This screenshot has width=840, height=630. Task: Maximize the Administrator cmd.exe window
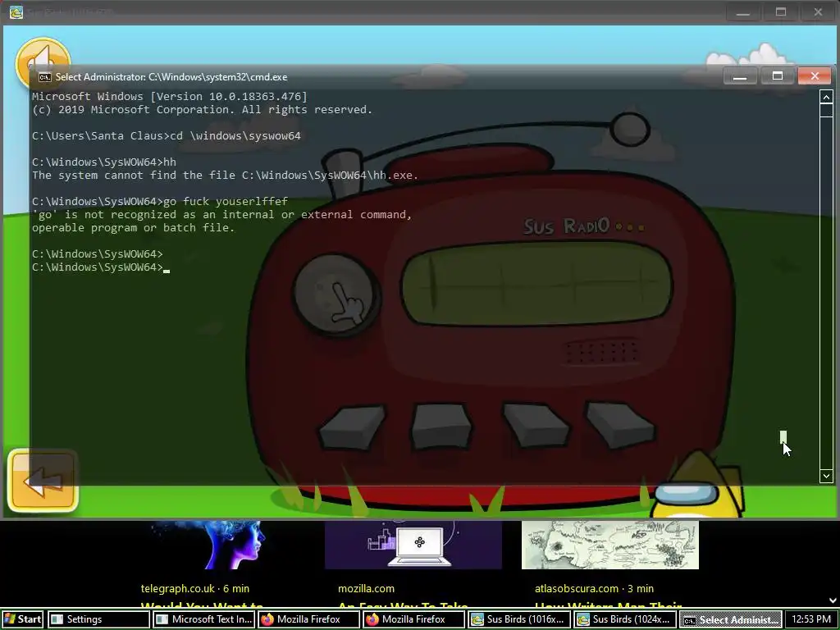point(778,76)
